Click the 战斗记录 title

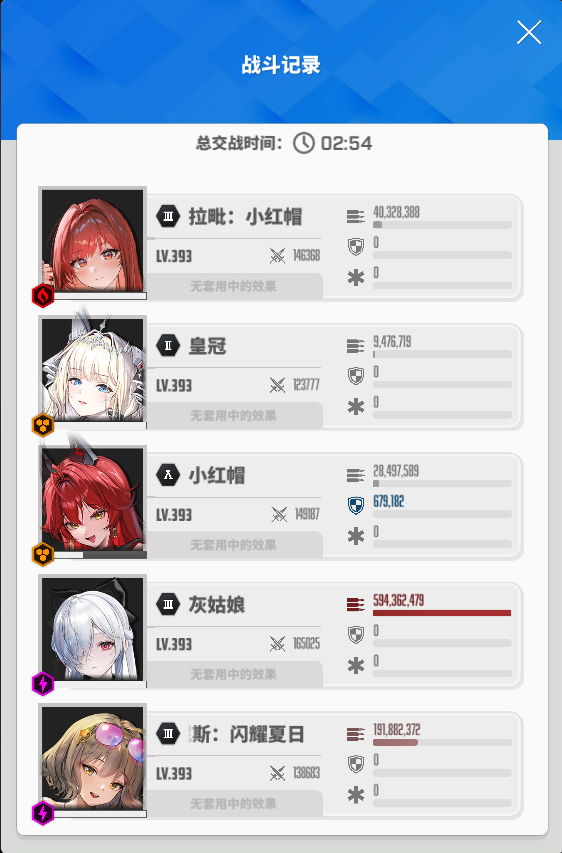coord(281,65)
